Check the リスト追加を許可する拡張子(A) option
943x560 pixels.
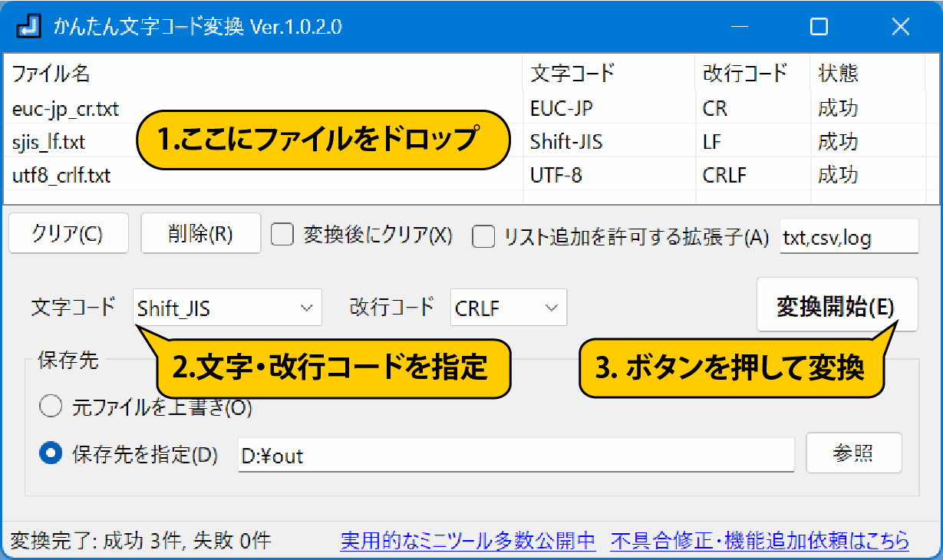(483, 237)
